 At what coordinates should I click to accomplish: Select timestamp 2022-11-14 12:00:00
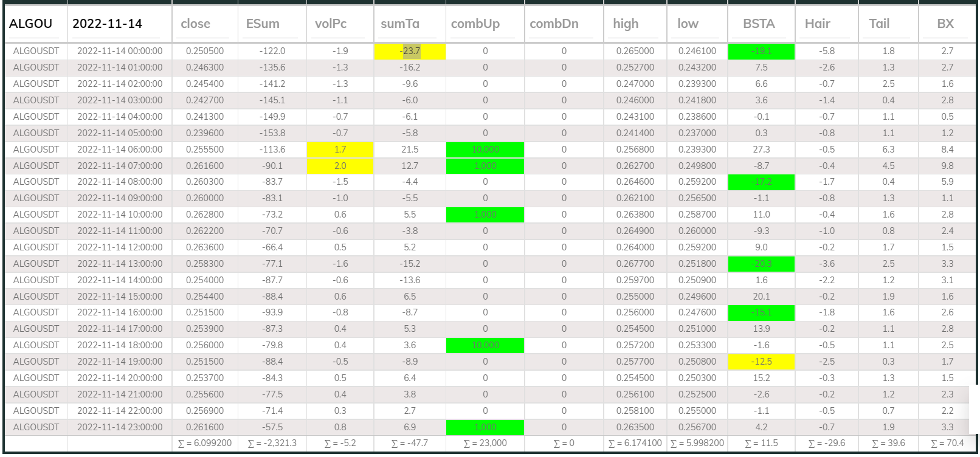[x=120, y=247]
